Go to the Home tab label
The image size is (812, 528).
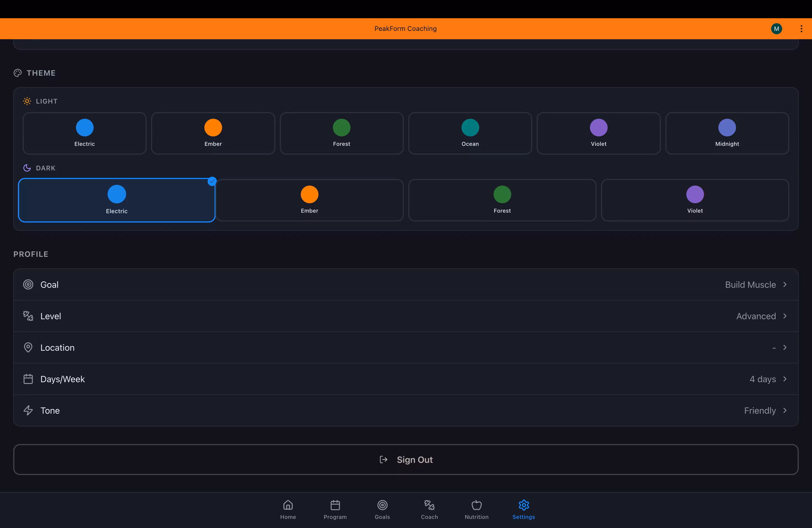point(288,517)
